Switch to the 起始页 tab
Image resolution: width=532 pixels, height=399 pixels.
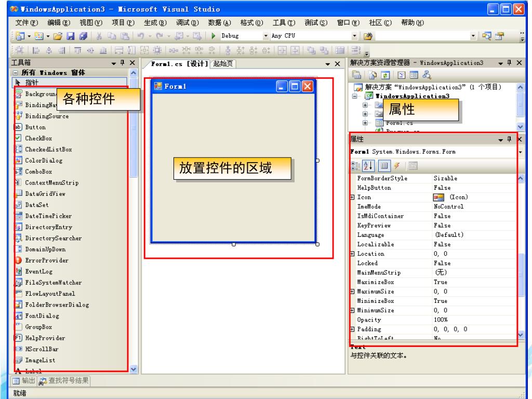coord(223,63)
